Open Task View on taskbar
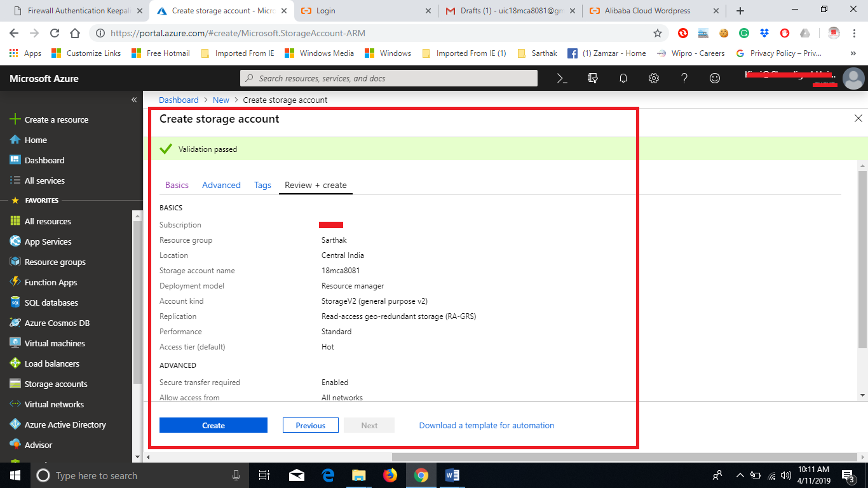 (265, 475)
